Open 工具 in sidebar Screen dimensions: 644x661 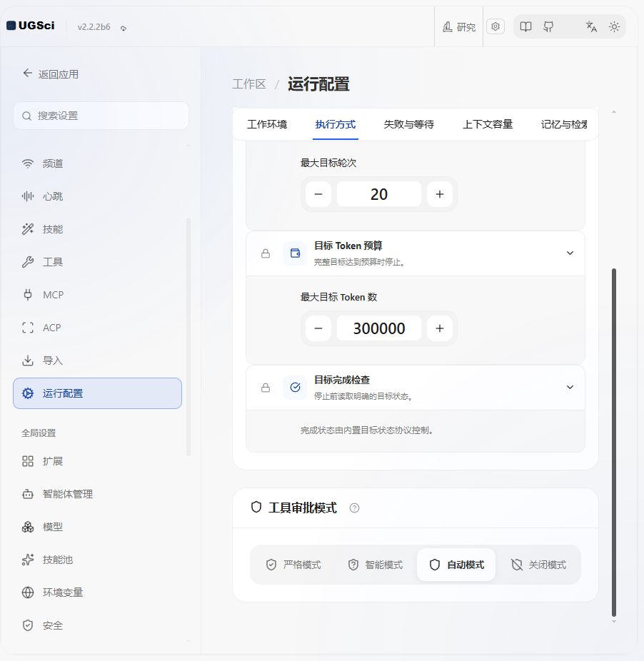click(x=97, y=262)
